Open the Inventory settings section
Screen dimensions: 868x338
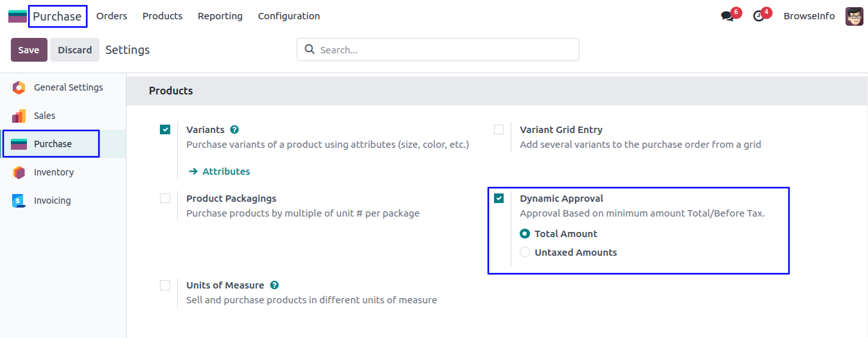tap(53, 172)
